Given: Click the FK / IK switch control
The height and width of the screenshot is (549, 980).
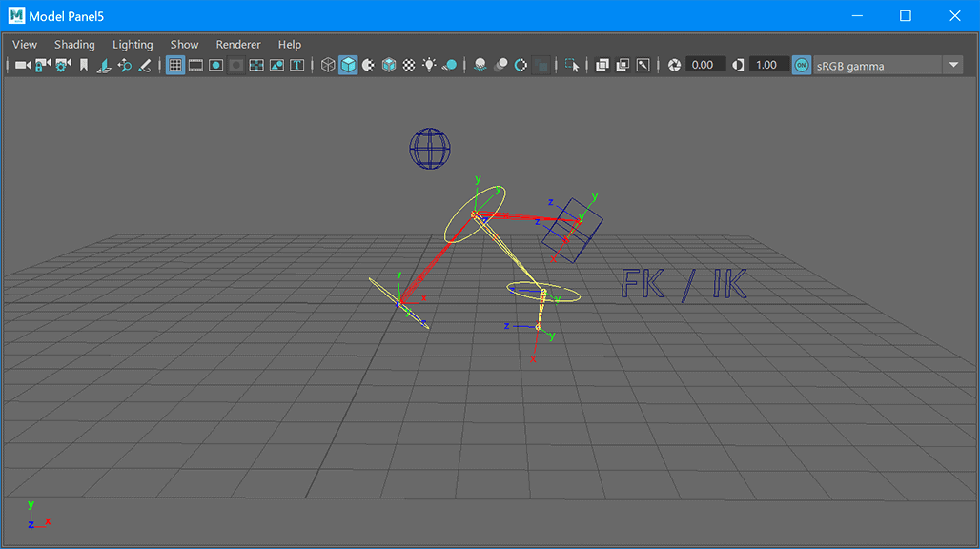Looking at the screenshot, I should click(x=684, y=285).
